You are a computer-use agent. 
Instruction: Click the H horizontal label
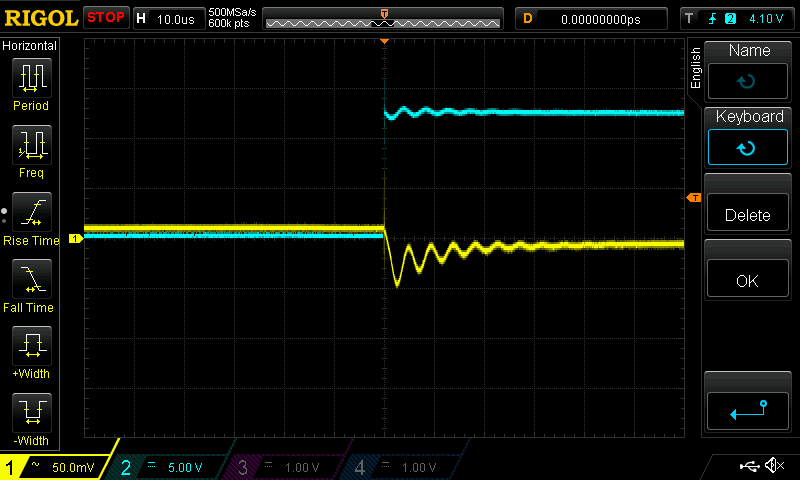tap(141, 19)
